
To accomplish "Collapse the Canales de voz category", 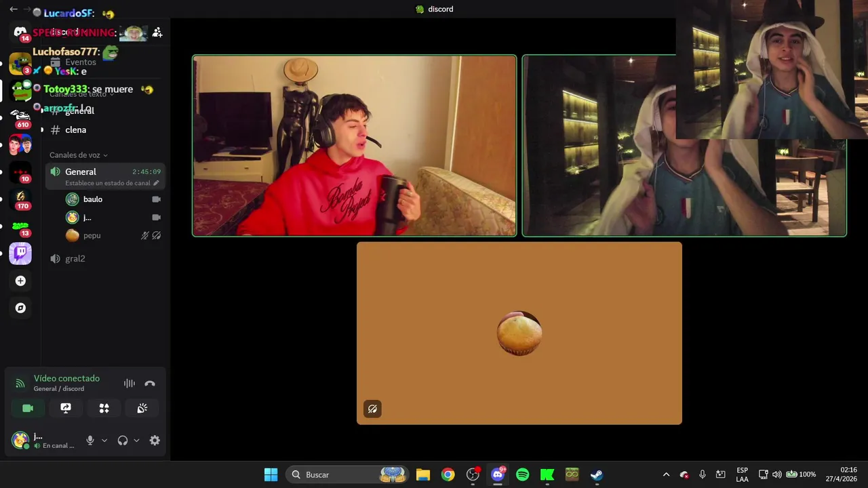I will pyautogui.click(x=79, y=155).
